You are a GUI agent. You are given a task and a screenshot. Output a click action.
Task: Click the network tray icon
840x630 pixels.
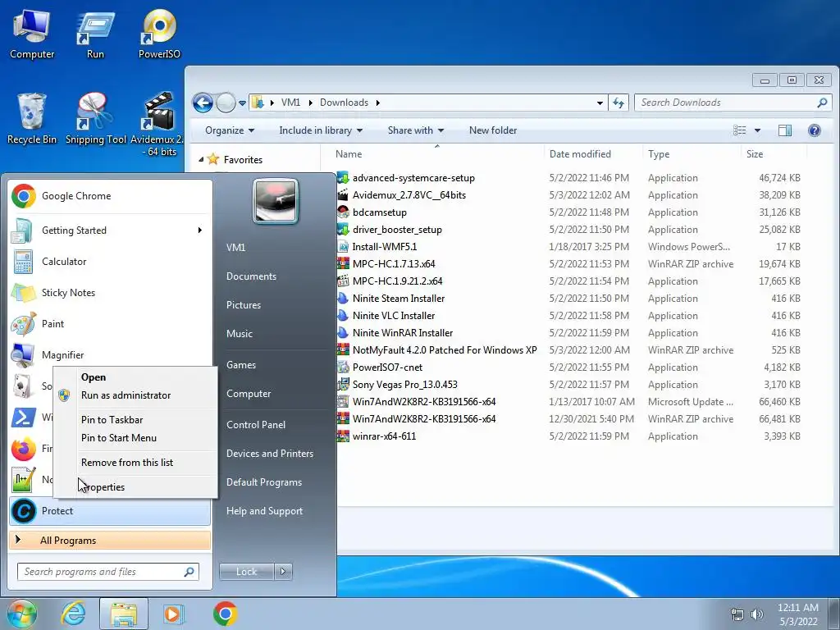click(x=737, y=614)
